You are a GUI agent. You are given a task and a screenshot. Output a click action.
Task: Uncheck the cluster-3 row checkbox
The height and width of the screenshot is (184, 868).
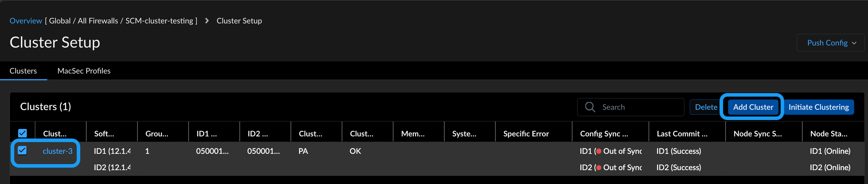(22, 151)
